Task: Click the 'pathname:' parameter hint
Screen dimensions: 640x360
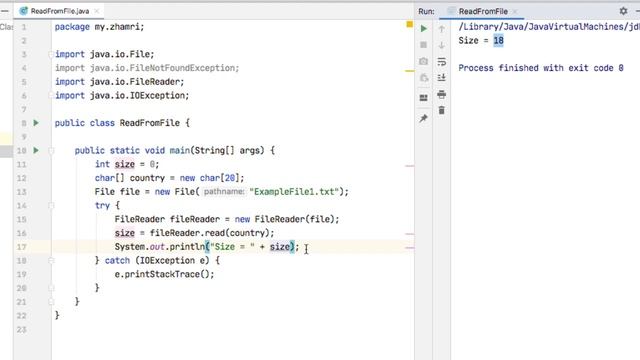Action: (224, 191)
